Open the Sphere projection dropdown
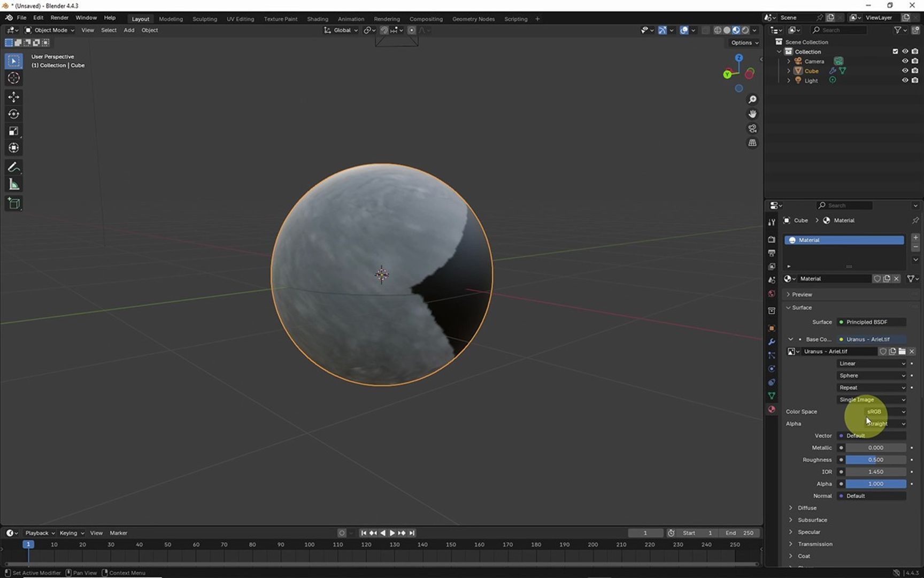Screen dimensions: 924x578 point(872,376)
